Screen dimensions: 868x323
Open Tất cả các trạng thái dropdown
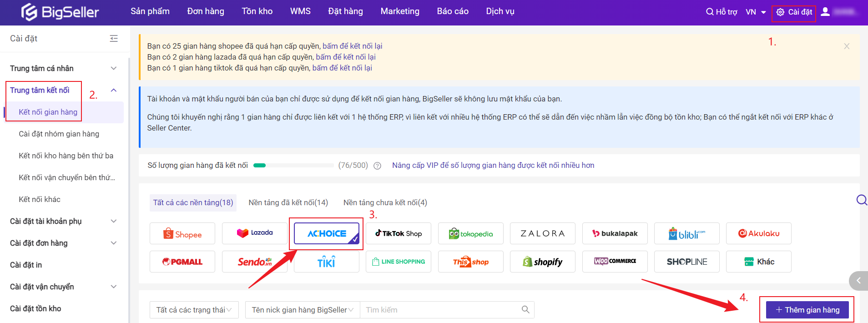click(194, 310)
